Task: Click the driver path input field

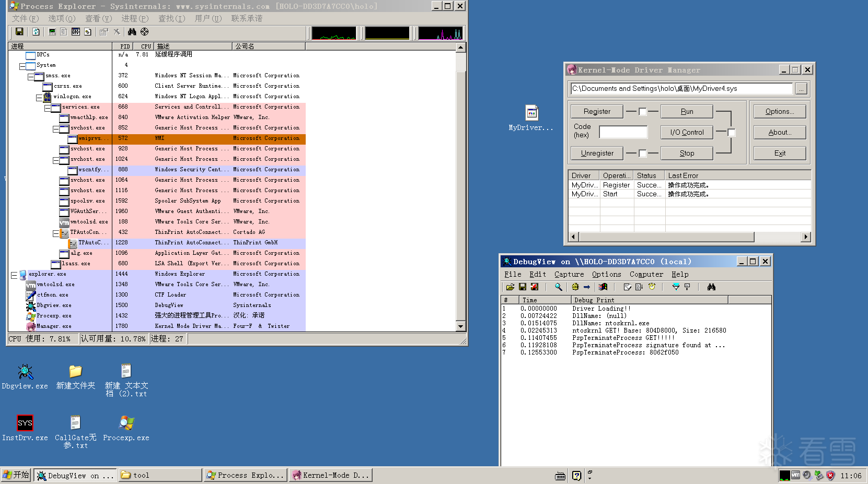Action: pyautogui.click(x=681, y=89)
